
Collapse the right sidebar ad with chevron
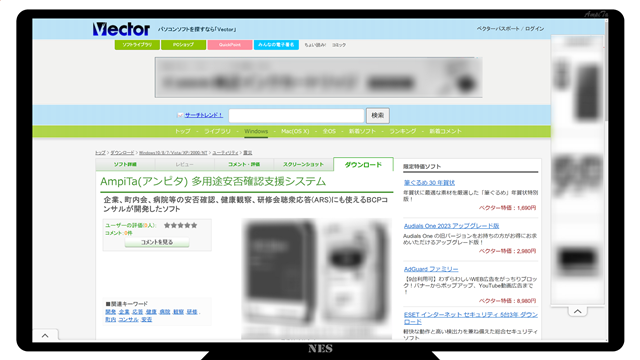click(x=578, y=311)
